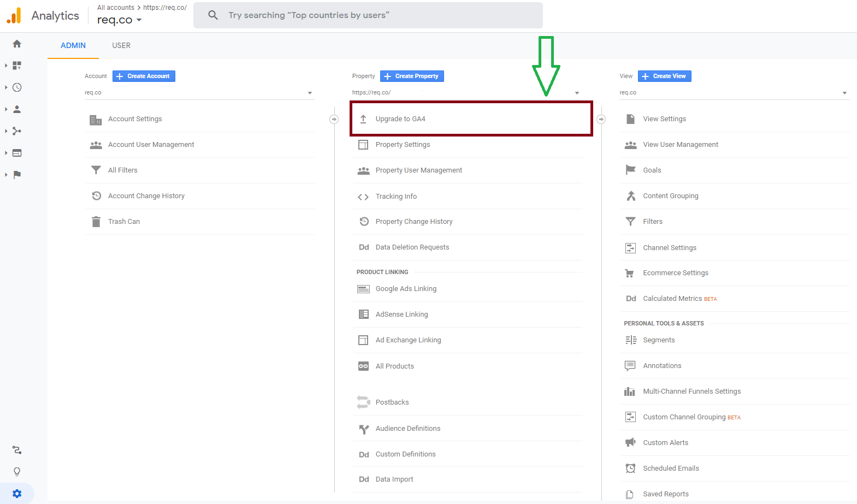
Task: Click the Admin gear icon
Action: click(x=17, y=494)
